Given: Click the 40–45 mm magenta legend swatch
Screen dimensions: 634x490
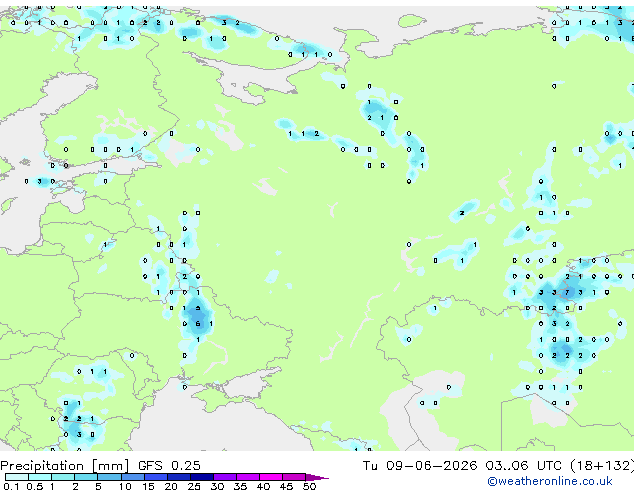Looking at the screenshot, I should pos(271,477).
